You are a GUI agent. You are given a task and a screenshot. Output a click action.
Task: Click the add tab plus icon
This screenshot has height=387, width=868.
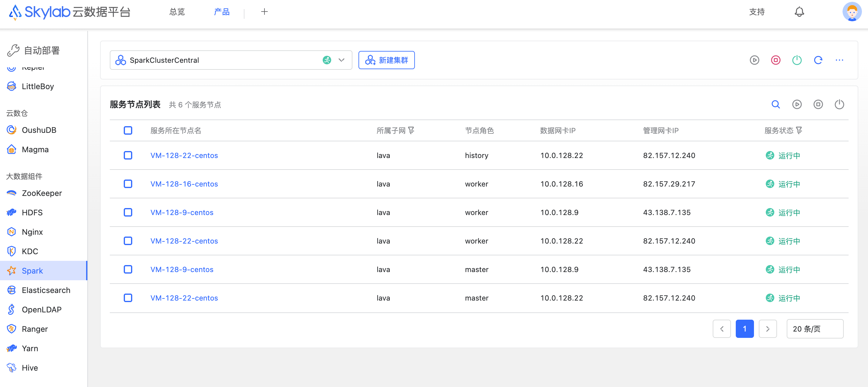(264, 12)
